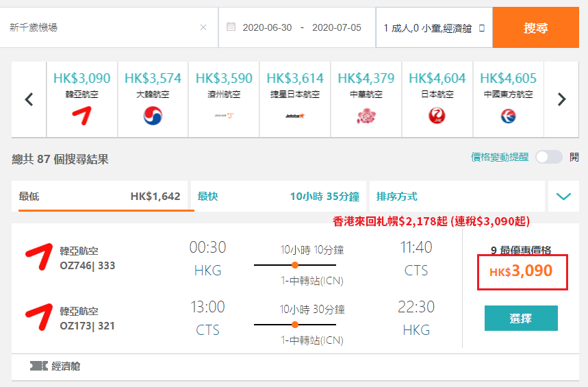Open return date 2020-07-05 picker

pos(336,27)
